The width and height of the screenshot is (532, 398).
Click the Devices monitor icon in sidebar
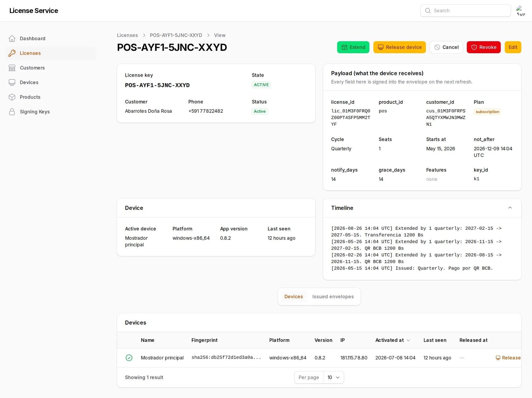12,82
